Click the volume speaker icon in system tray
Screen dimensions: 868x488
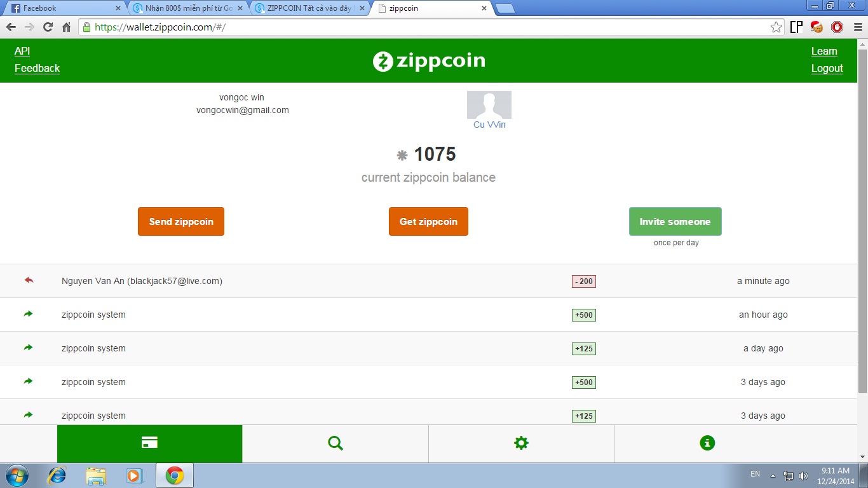tap(803, 475)
